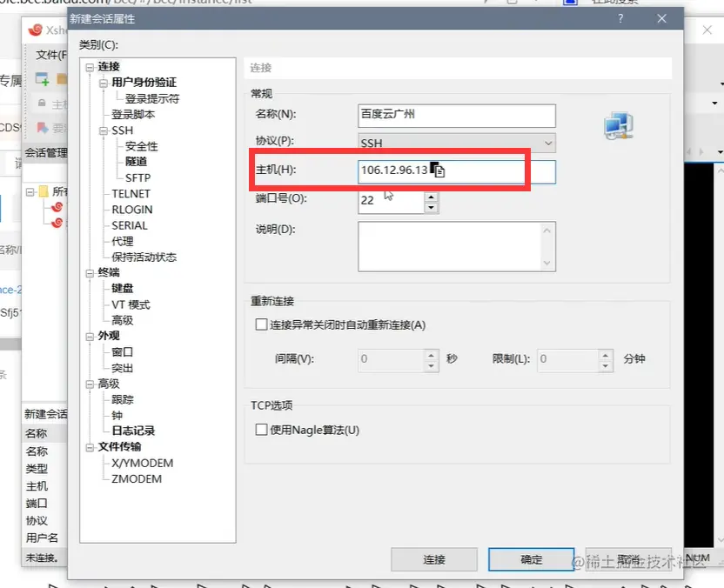Click the 连接 button
724x588 pixels.
pos(433,559)
